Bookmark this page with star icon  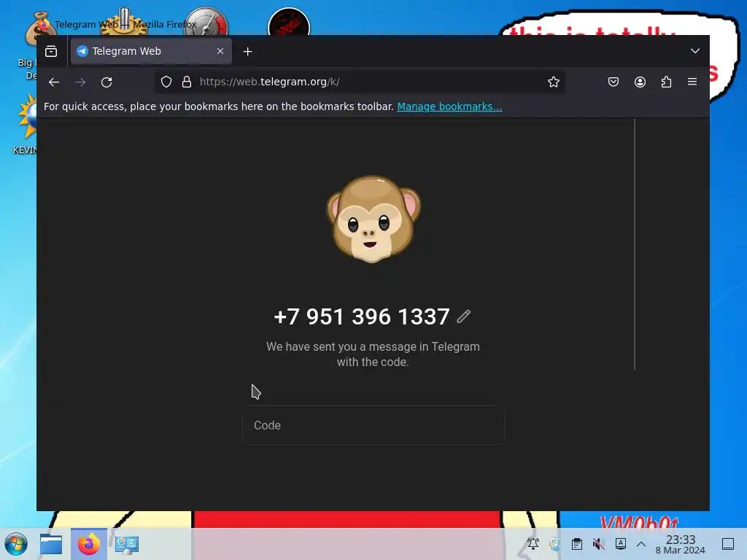(553, 82)
